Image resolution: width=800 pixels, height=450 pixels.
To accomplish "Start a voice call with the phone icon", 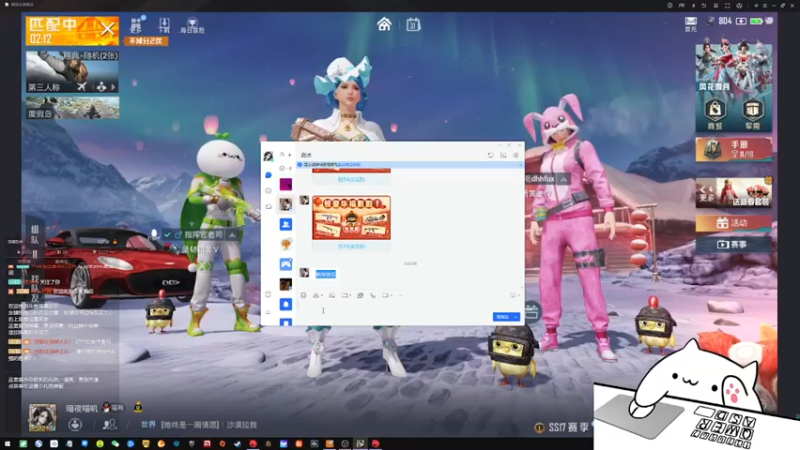I will pyautogui.click(x=373, y=295).
